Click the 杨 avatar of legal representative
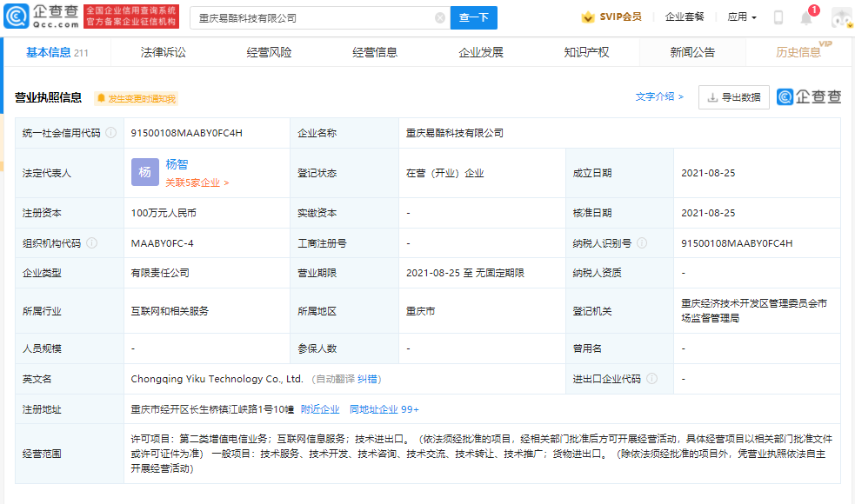Viewport: 855px width, 504px height. pyautogui.click(x=146, y=171)
